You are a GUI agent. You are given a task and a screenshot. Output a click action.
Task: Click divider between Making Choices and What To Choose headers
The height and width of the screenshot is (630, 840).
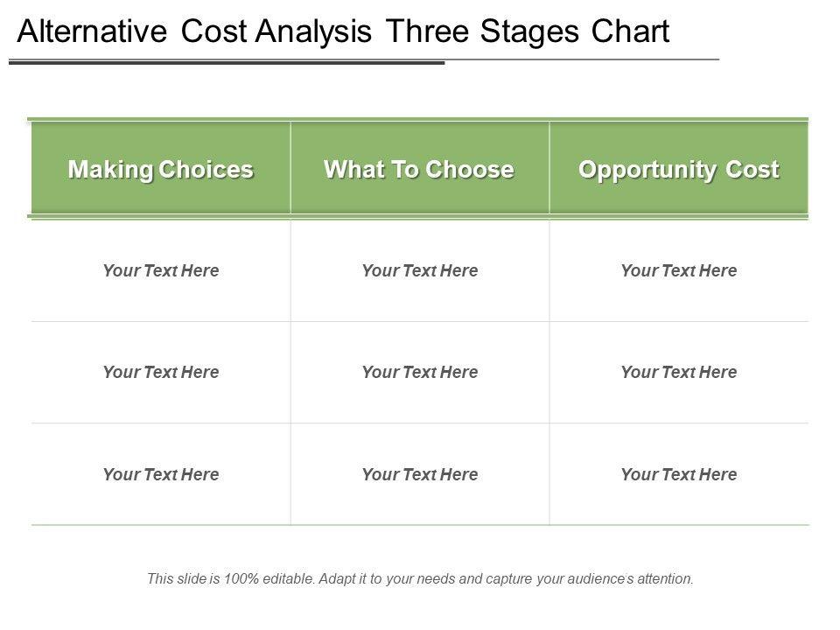(x=290, y=168)
